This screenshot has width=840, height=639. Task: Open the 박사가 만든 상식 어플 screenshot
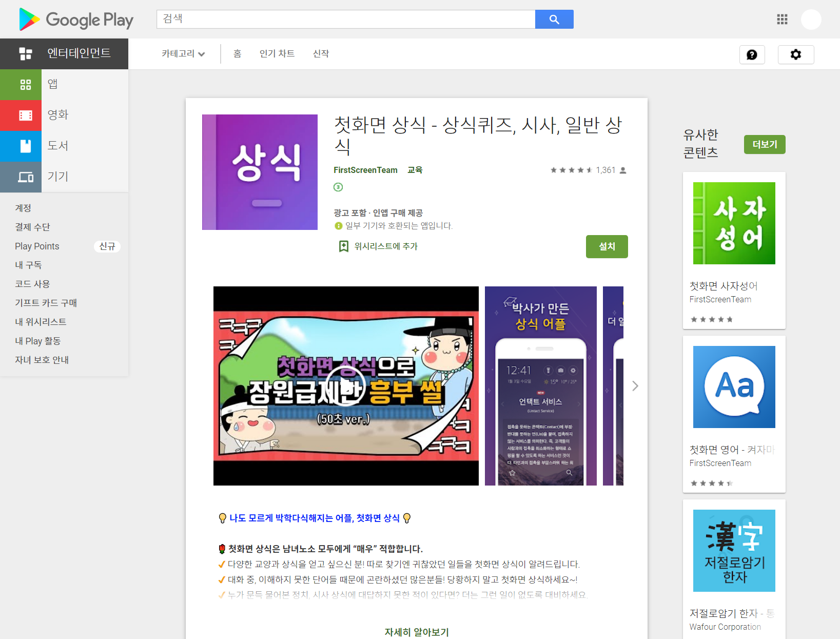coord(541,386)
